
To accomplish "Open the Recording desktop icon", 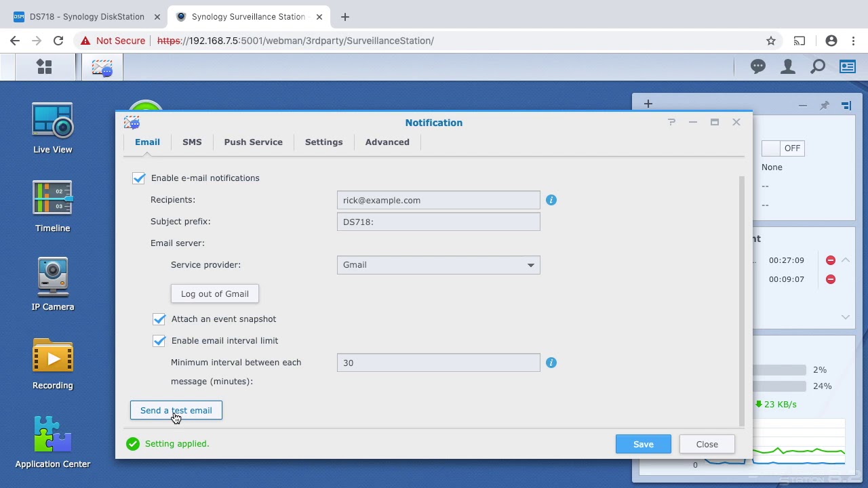I will (52, 364).
